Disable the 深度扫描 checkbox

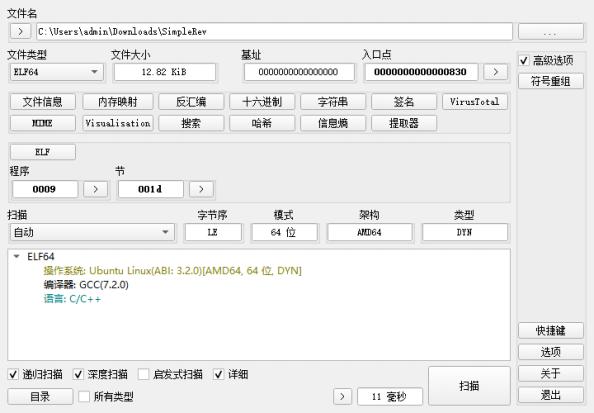[78, 374]
